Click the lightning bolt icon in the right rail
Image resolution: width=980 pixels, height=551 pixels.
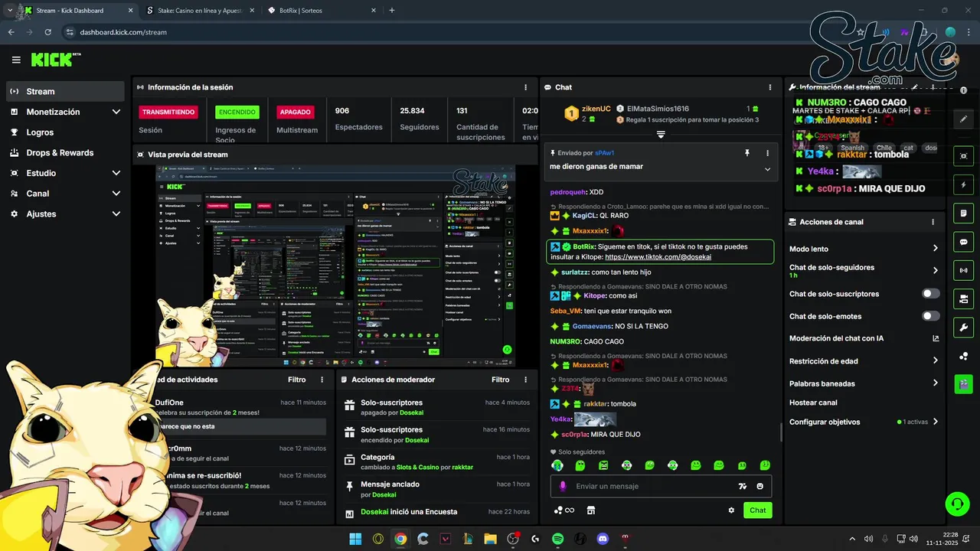963,184
